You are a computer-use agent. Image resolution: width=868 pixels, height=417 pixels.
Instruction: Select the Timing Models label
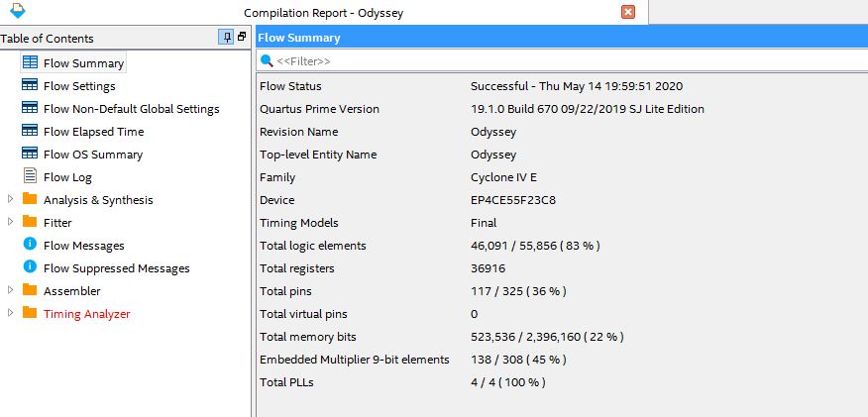pos(299,223)
